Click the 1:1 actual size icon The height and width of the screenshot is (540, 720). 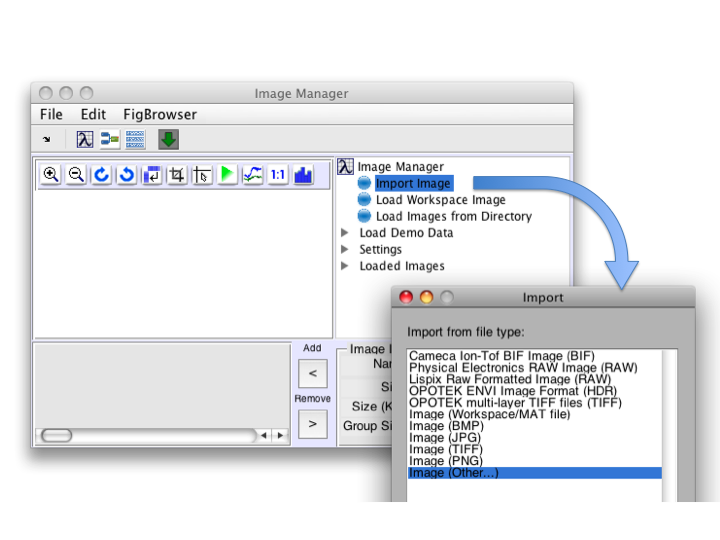277,175
